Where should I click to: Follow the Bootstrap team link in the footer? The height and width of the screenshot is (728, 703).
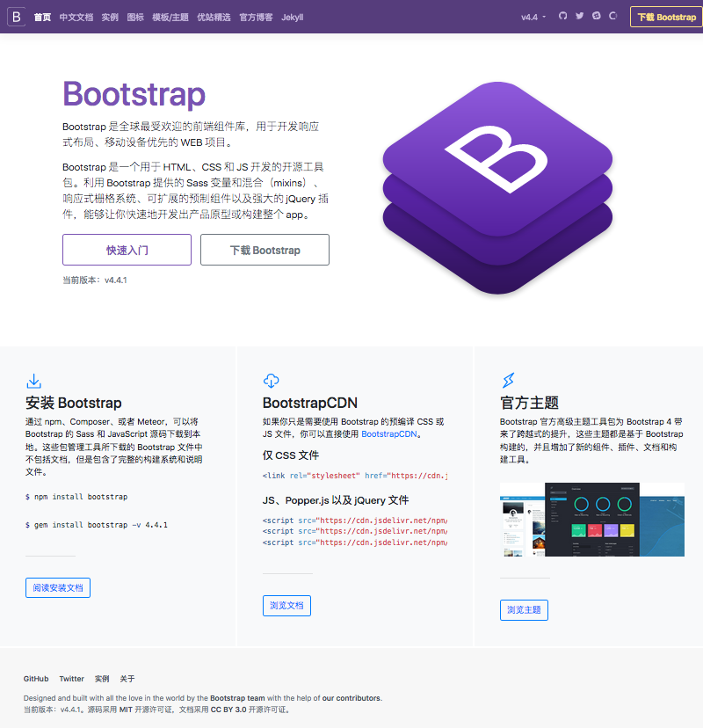(237, 698)
